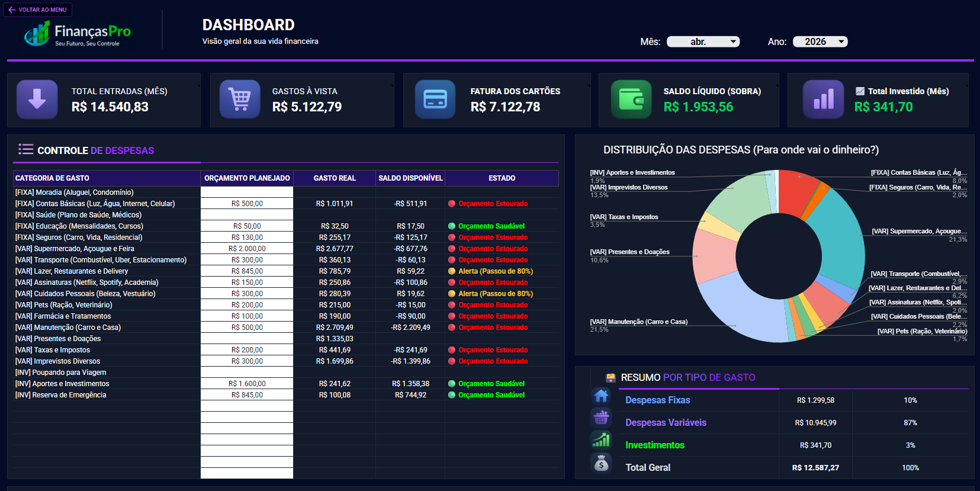Select the empty budget cell for Presentes e Doações
Viewport: 980px width, 491px height.
tap(247, 339)
